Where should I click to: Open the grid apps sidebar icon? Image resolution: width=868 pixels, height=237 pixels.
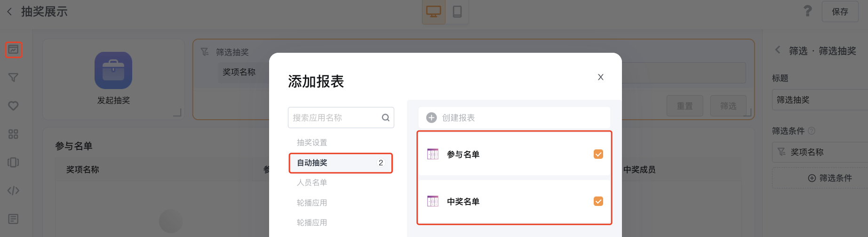(x=13, y=134)
